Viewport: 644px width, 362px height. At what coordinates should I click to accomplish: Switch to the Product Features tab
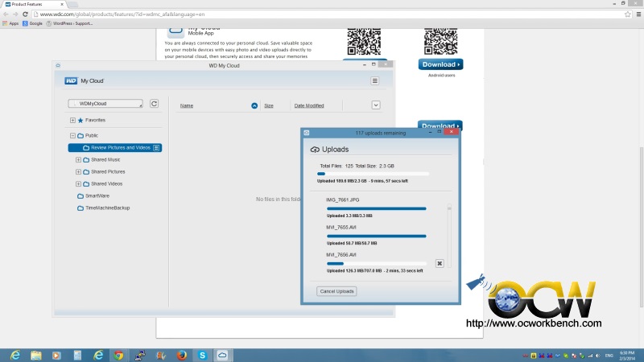[35, 4]
